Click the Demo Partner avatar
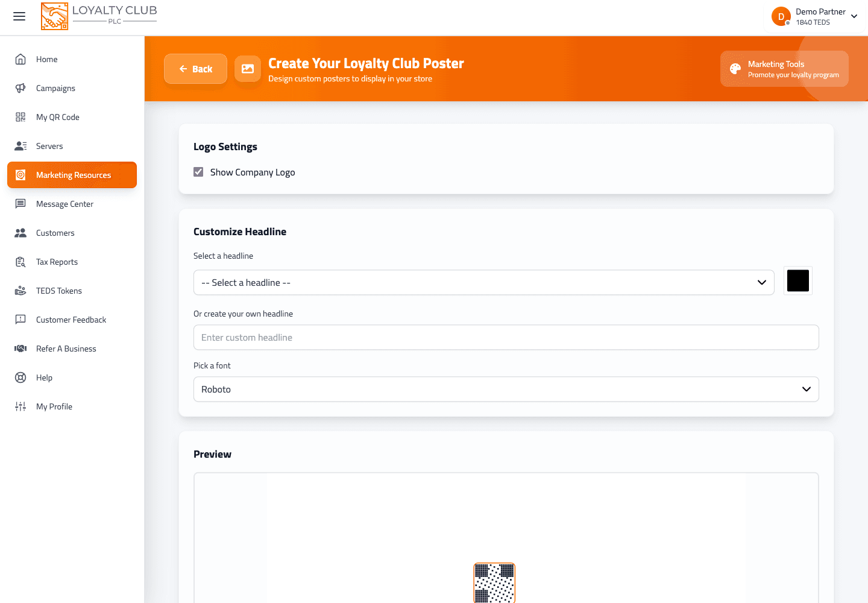868x603 pixels. [781, 16]
